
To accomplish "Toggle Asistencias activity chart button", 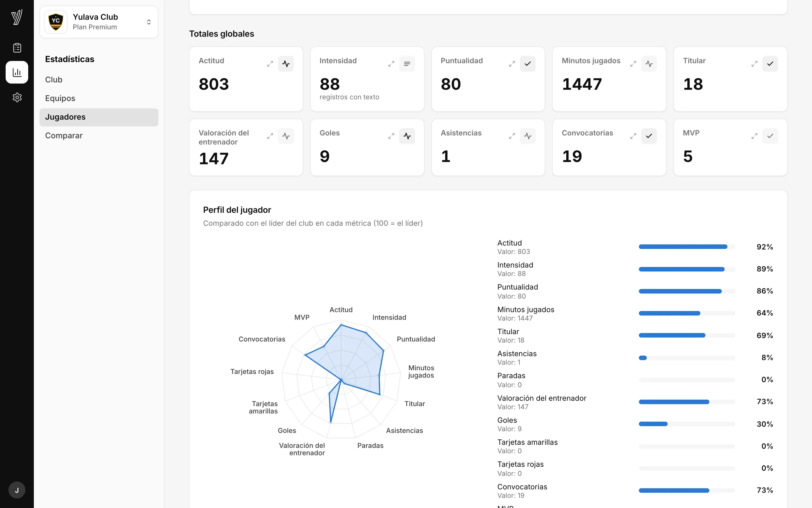I will (528, 136).
